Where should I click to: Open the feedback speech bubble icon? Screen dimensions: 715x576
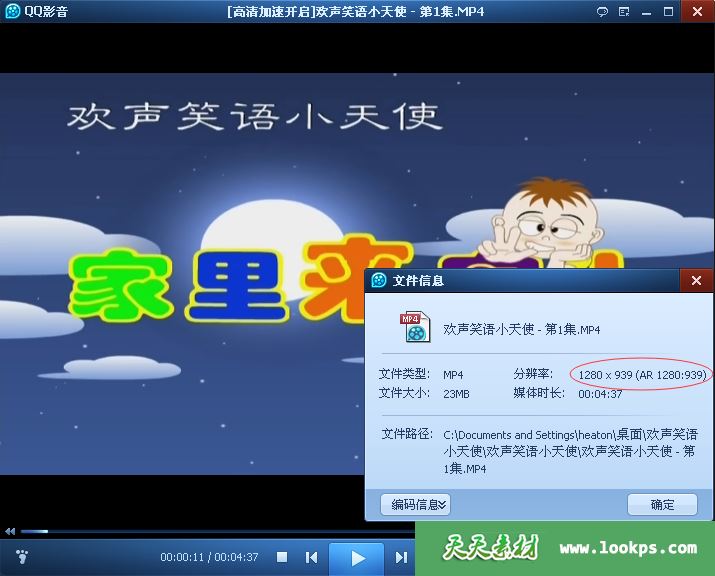(602, 12)
